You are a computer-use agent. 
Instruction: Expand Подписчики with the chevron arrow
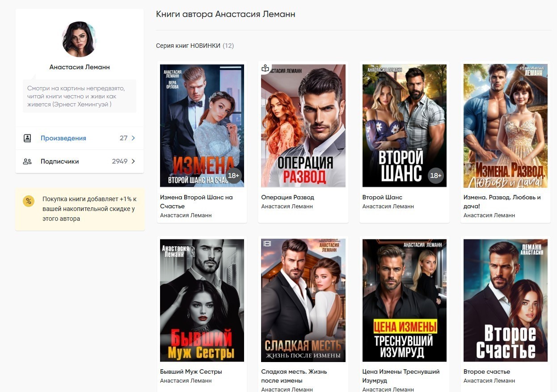(133, 161)
